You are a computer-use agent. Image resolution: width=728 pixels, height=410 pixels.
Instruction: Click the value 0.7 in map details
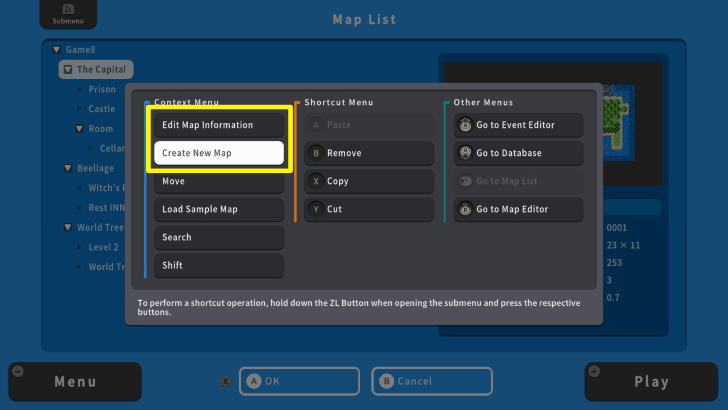coord(613,298)
